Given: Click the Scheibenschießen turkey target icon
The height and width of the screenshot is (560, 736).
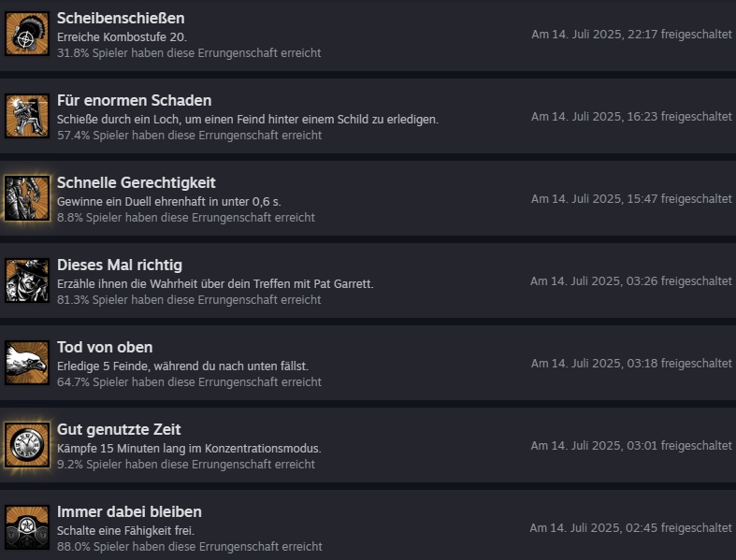Looking at the screenshot, I should coord(27,34).
